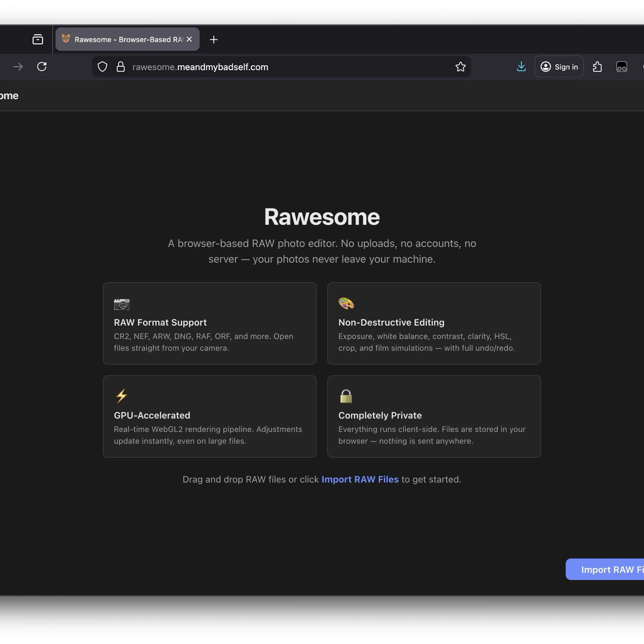Click the Rawesome logo in the header
Image resolution: width=644 pixels, height=644 pixels.
(x=9, y=96)
